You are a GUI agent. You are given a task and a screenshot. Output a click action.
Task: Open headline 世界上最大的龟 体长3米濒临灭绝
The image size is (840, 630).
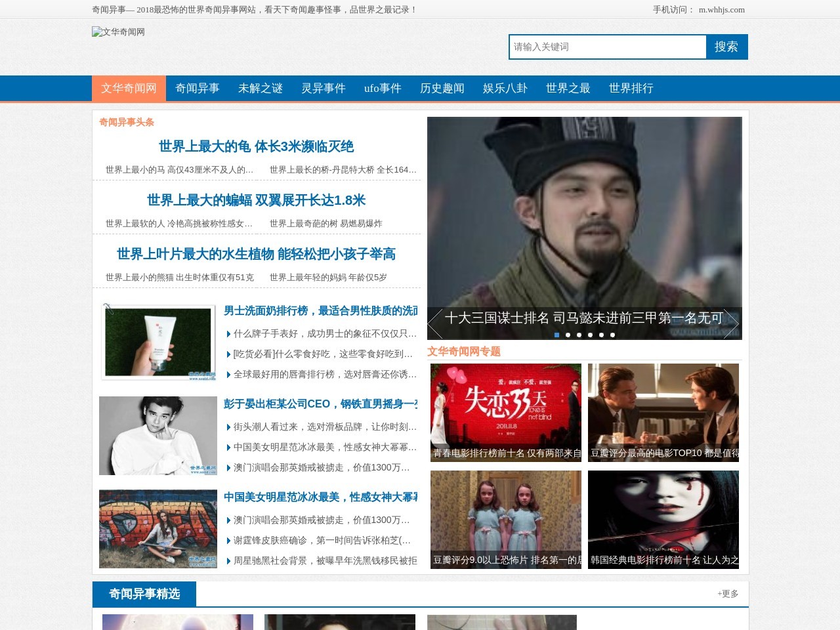(x=257, y=146)
